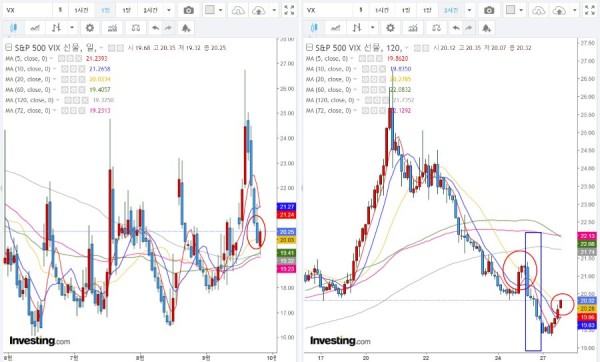Screen dimensions: 600x362
Task: Expand the timeframe dropdown arrow in the left chart
Action: 169,10
